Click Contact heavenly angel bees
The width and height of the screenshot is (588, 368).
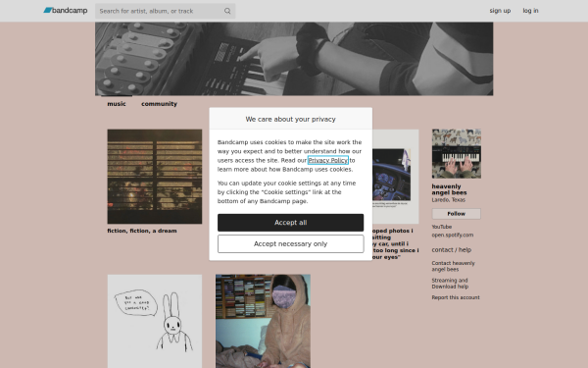coord(453,266)
